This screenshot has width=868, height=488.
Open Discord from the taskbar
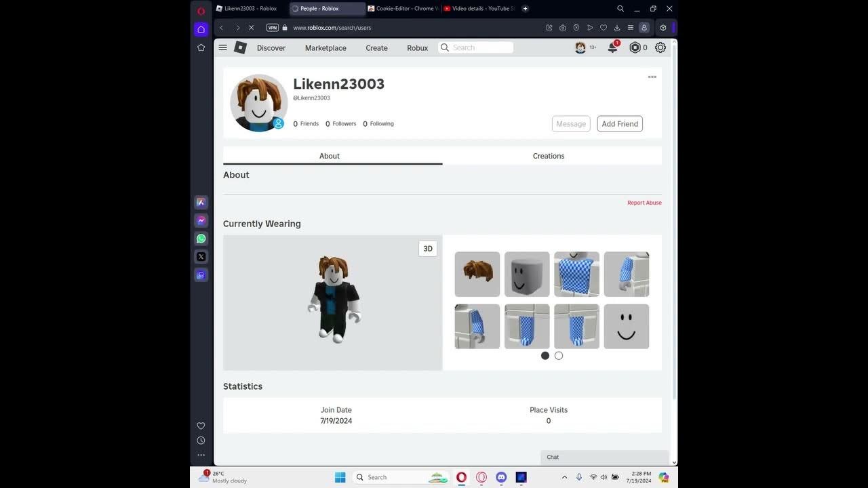(x=501, y=477)
